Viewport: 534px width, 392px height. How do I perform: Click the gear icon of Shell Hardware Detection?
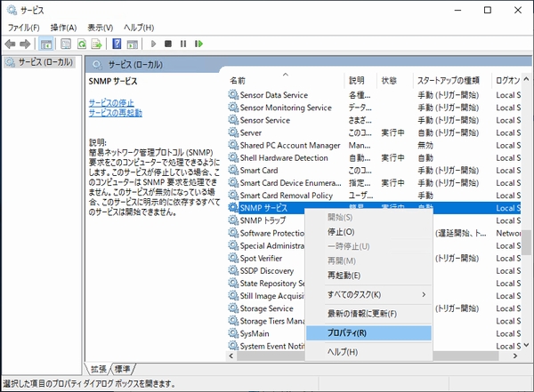click(x=233, y=157)
